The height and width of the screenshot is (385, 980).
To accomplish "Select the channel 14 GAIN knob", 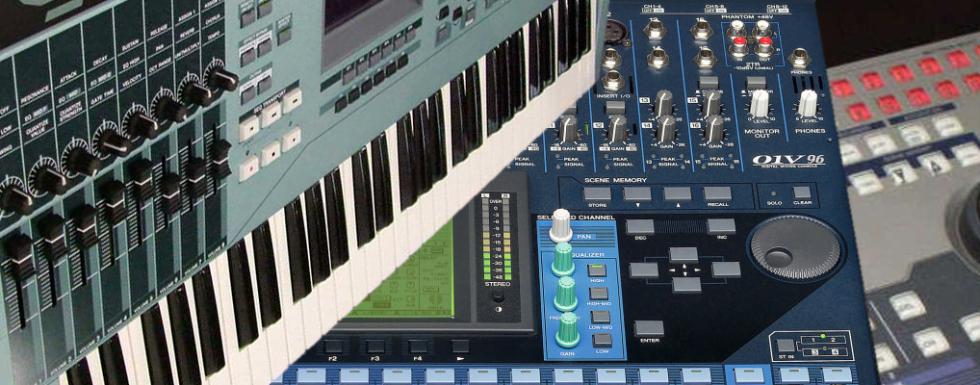I will click(x=666, y=129).
